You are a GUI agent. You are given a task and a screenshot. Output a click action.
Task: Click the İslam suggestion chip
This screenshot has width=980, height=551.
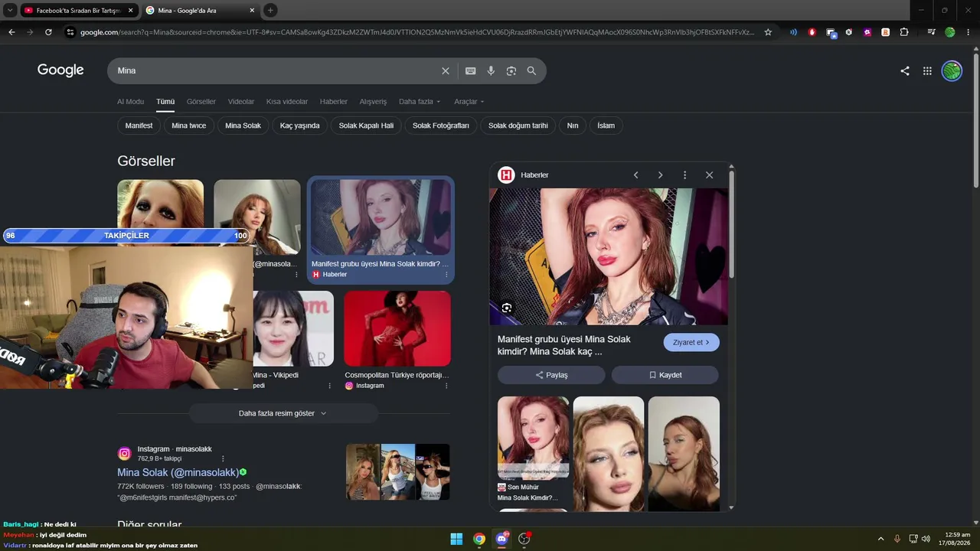pos(606,126)
